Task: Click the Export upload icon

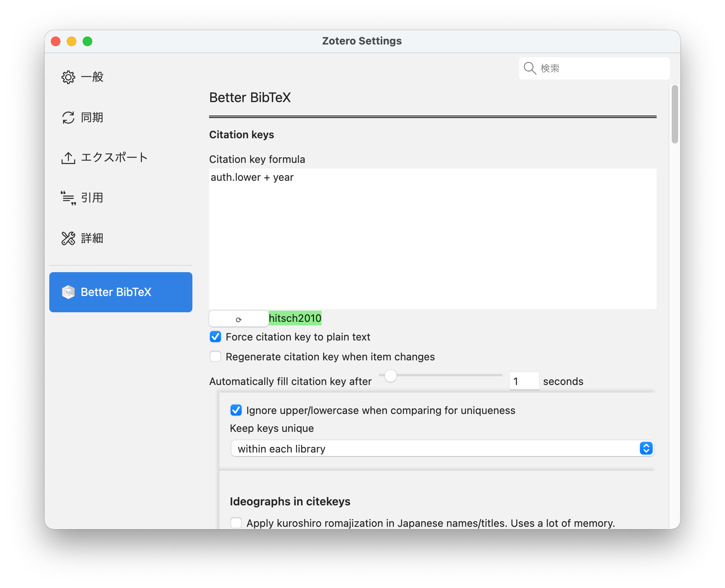Action: tap(68, 158)
